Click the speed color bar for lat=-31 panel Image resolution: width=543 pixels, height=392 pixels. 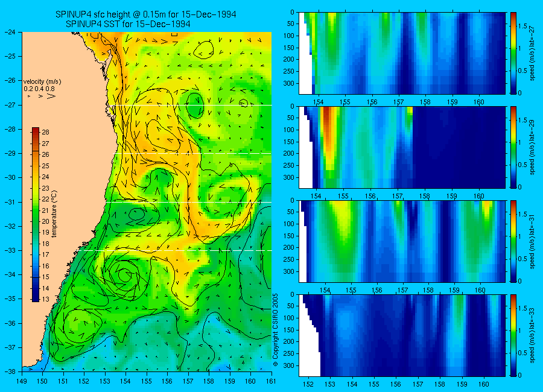513,241
